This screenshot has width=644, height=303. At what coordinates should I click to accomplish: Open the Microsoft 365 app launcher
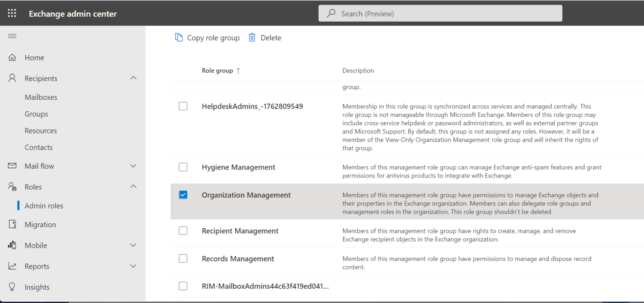coord(11,13)
